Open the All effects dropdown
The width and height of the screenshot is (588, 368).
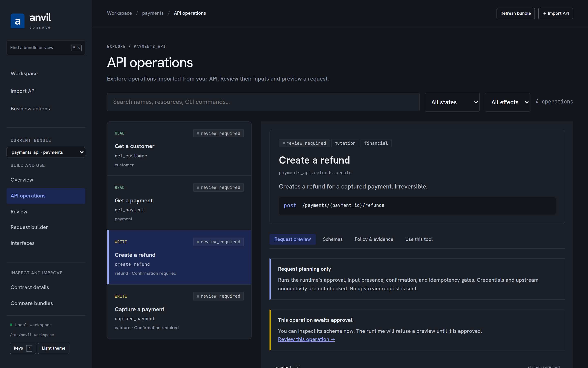point(507,102)
